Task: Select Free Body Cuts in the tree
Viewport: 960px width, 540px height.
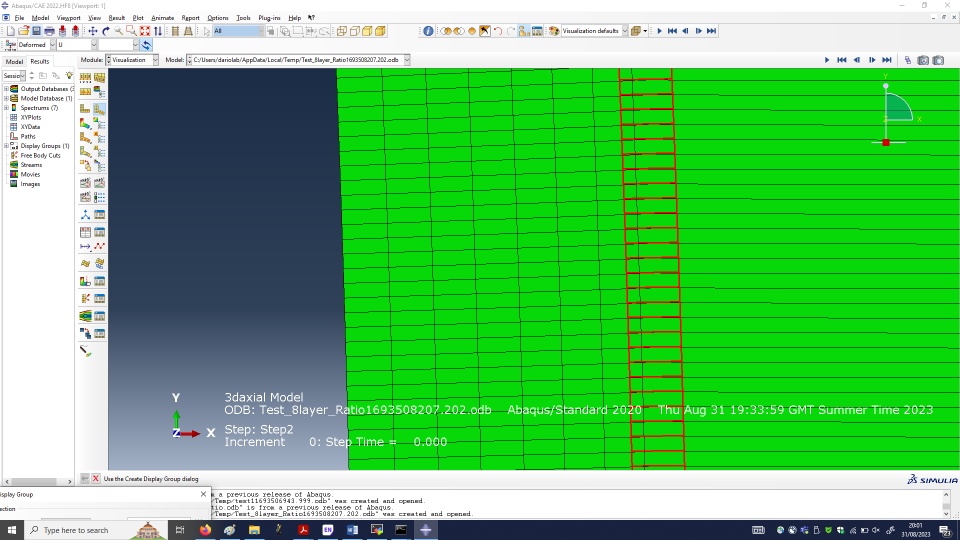Action: point(40,156)
